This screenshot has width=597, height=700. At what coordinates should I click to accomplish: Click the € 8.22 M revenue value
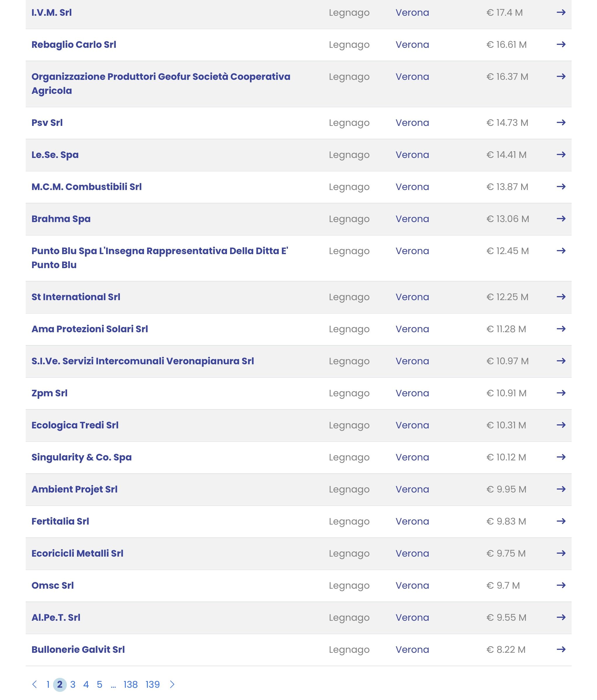pyautogui.click(x=506, y=650)
